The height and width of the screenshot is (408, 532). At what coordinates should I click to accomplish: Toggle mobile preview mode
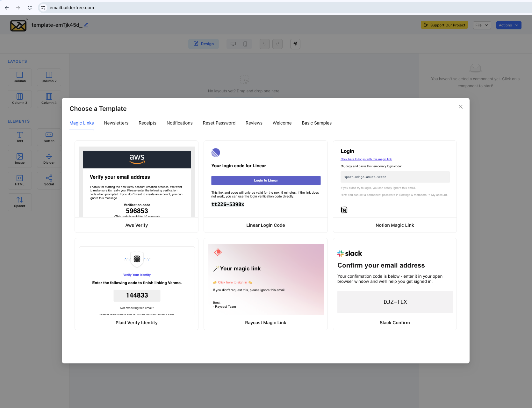coord(245,44)
